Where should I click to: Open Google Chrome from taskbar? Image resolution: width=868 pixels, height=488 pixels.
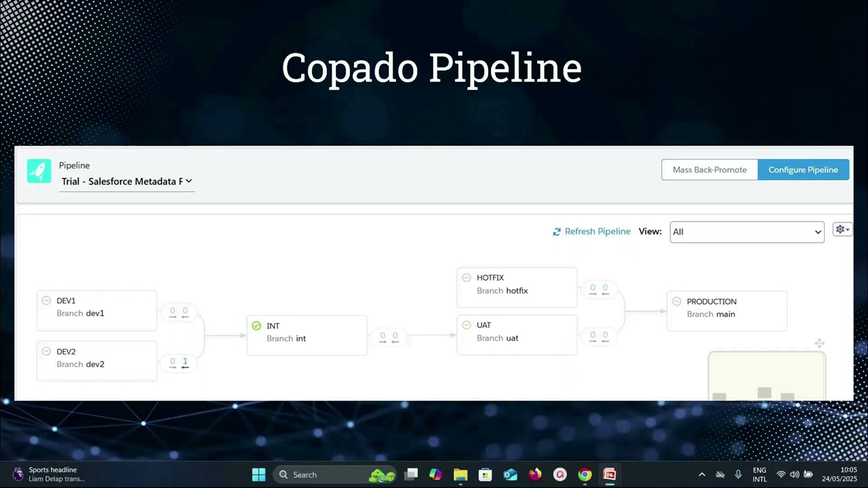point(585,474)
